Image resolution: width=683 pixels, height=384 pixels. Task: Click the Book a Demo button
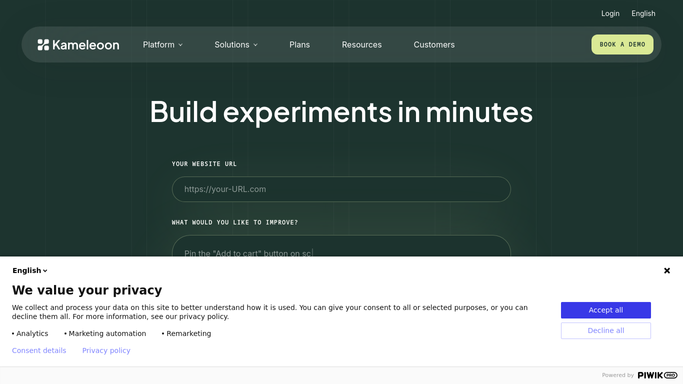[622, 44]
